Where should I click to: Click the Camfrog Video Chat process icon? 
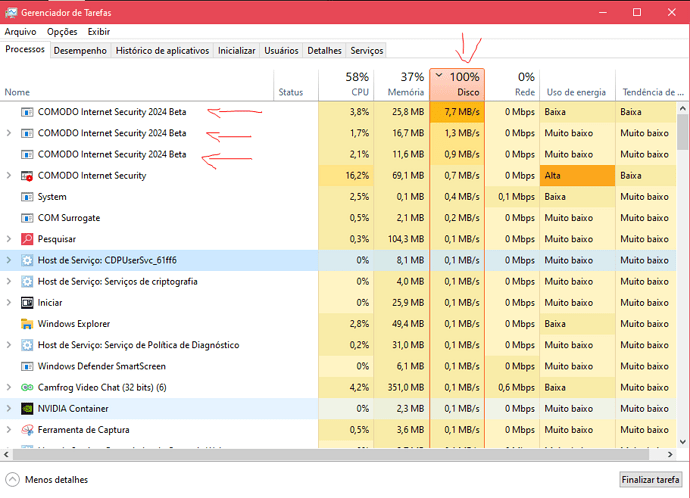coord(27,387)
